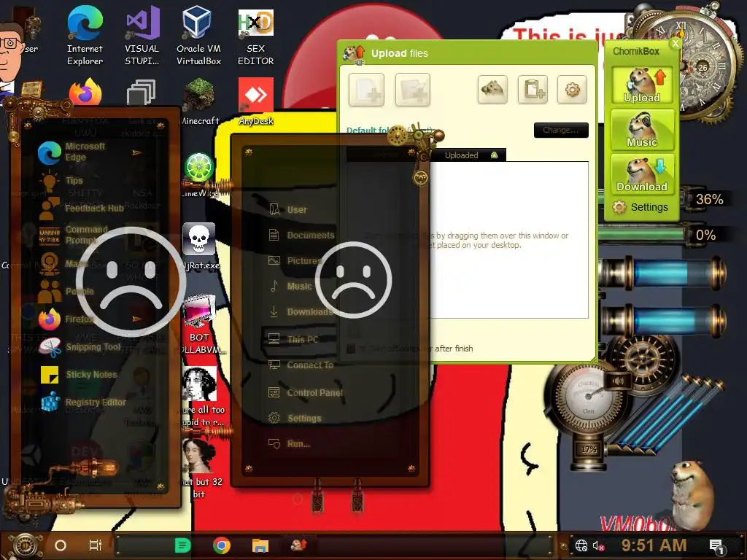Click the muted speaker icon in system tray
This screenshot has height=560, width=747.
coord(598,545)
